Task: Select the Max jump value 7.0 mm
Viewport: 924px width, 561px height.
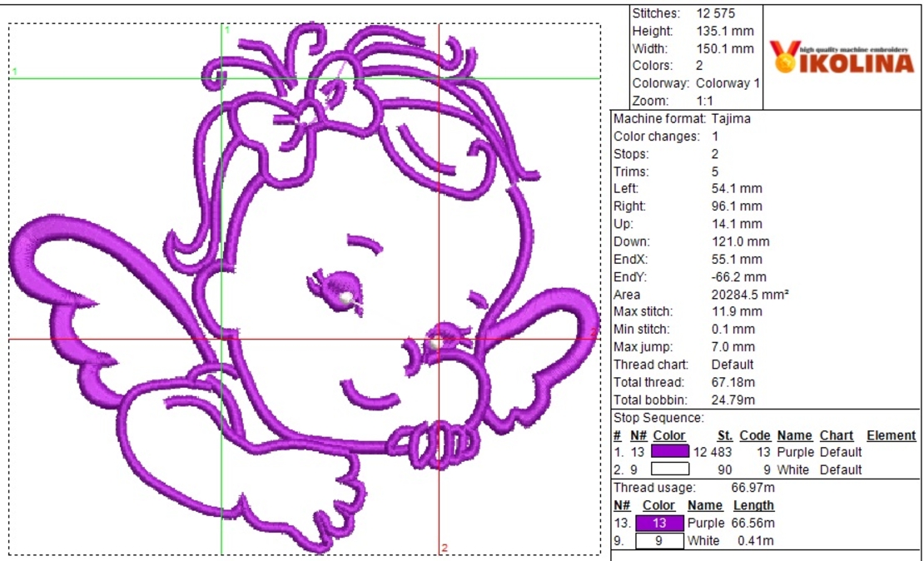Action: pos(733,346)
